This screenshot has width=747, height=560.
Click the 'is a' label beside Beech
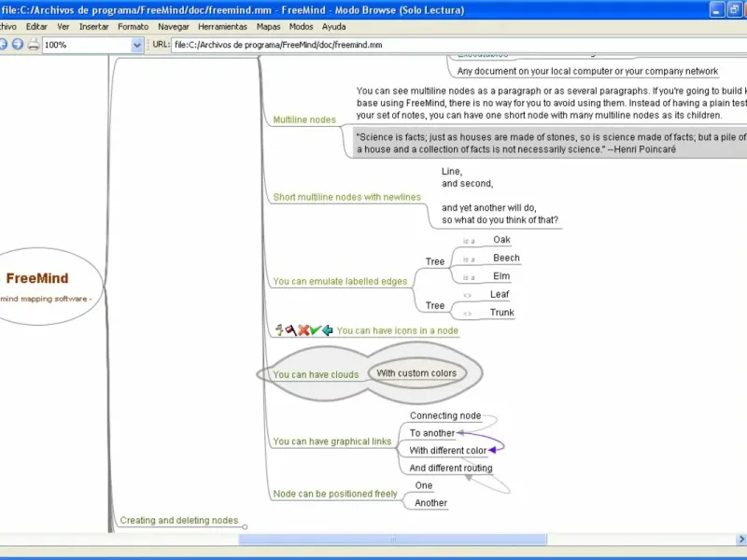point(469,259)
